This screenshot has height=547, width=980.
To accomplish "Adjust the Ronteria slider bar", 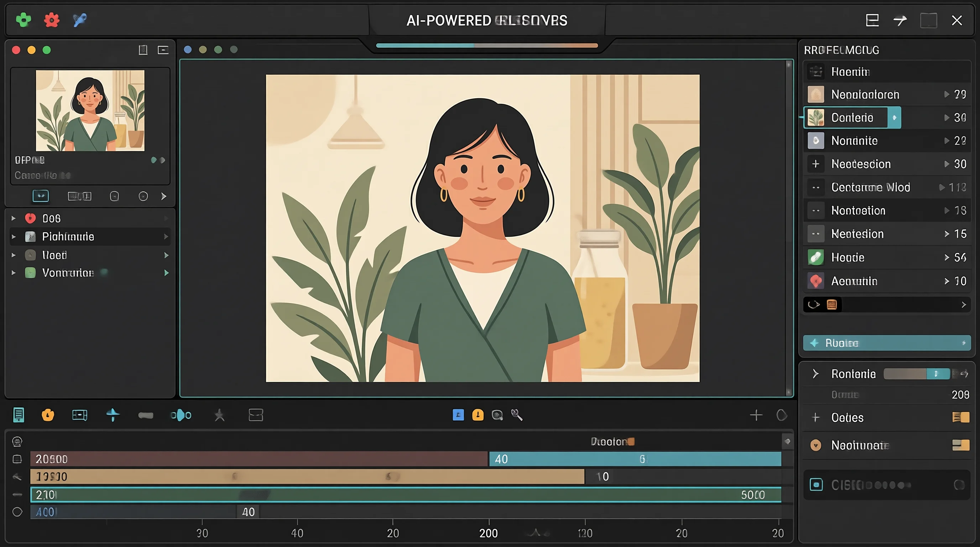I will pyautogui.click(x=917, y=374).
